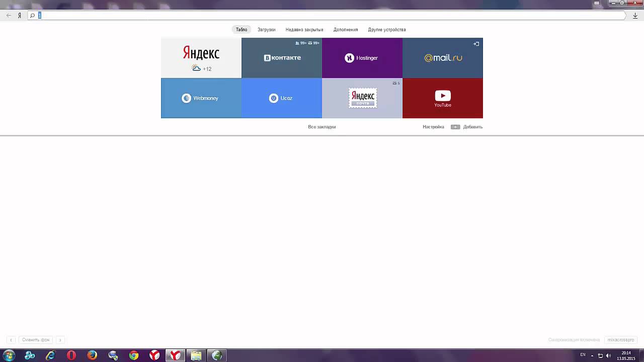Launch Firefox from the taskbar

(x=92, y=355)
